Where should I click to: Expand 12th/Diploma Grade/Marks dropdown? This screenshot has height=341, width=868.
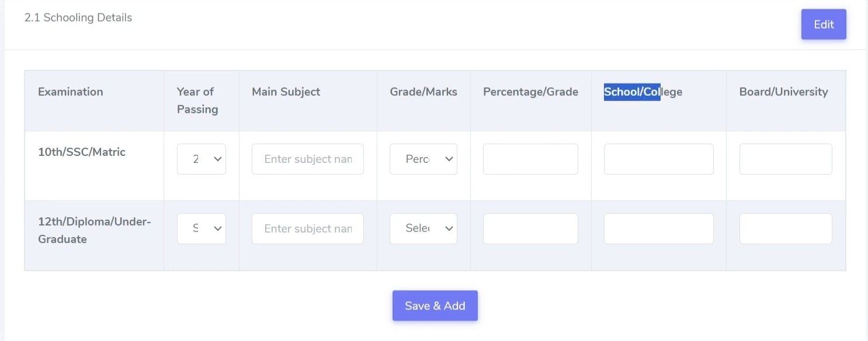(x=423, y=228)
